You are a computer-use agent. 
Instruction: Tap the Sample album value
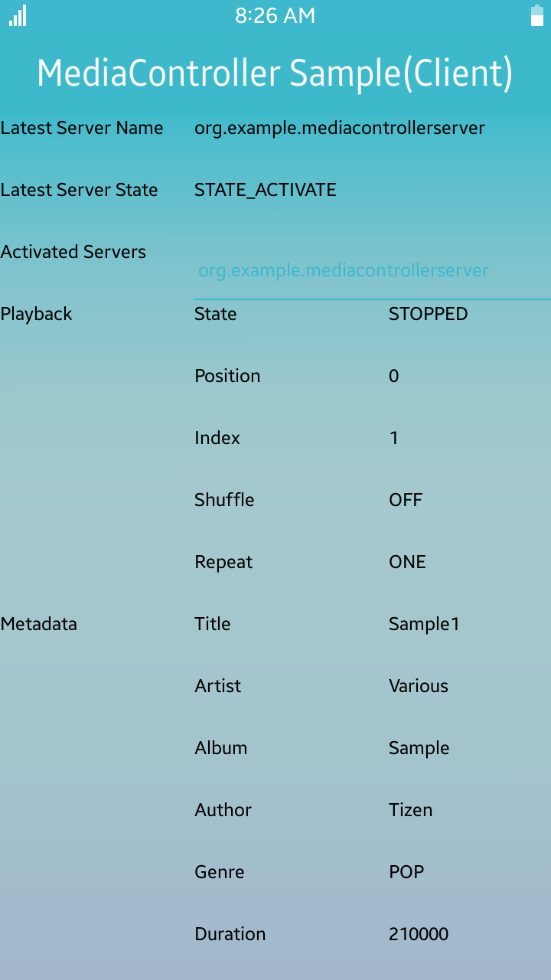pyautogui.click(x=419, y=748)
